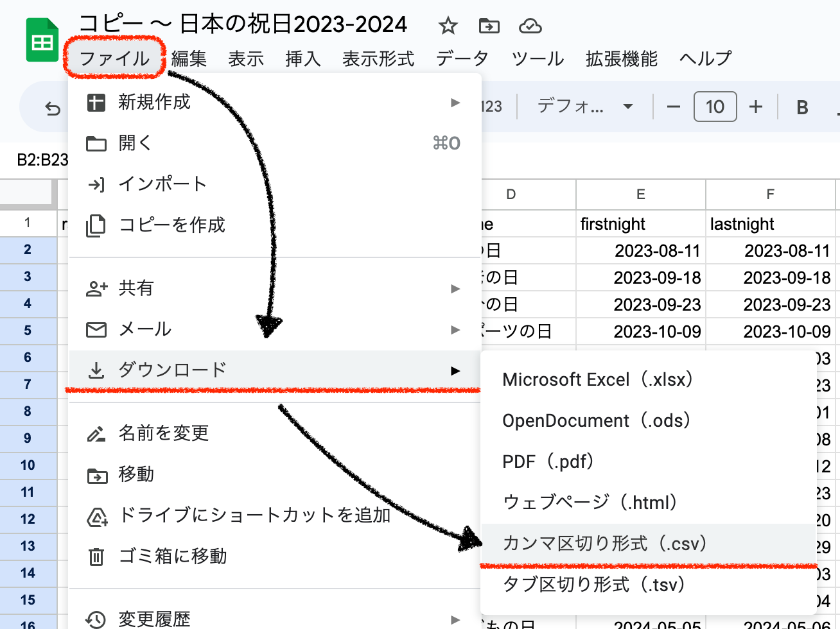Decrease font size with minus button

(x=673, y=107)
